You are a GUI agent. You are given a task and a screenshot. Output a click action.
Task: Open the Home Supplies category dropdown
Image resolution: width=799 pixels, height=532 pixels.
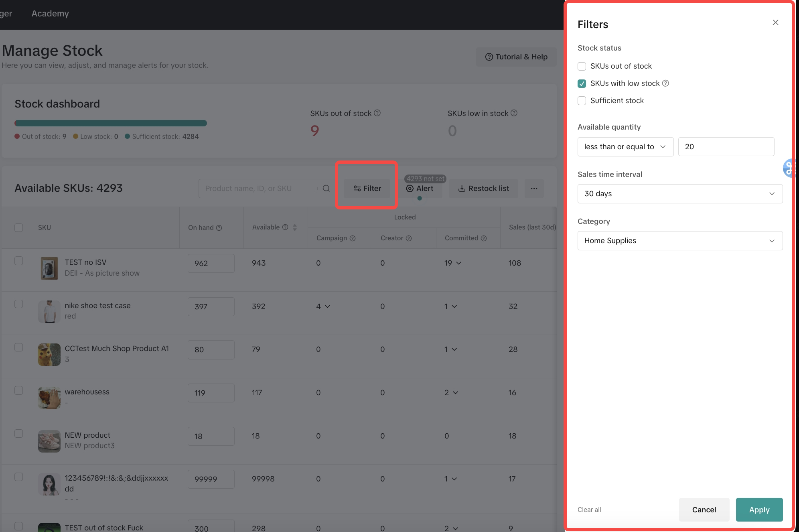click(679, 241)
